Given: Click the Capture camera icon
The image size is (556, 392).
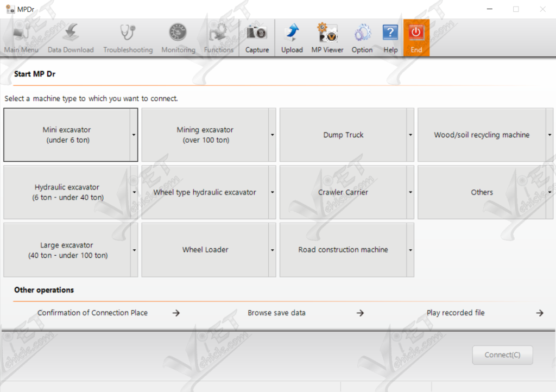Looking at the screenshot, I should [257, 34].
